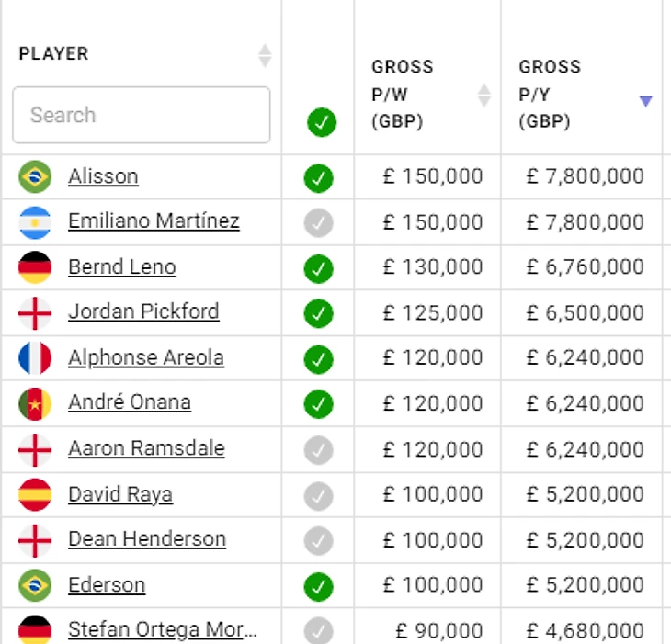
Task: Toggle the green checkmark in the column header
Action: click(x=322, y=121)
